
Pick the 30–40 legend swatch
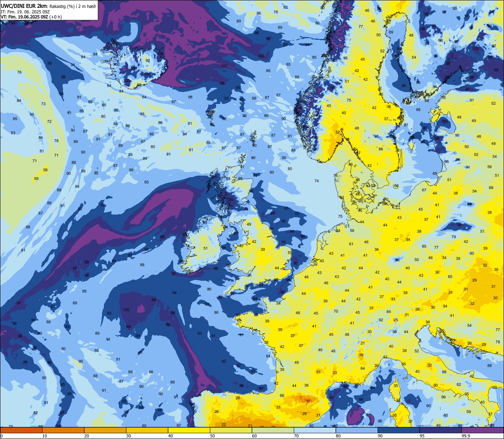(x=147, y=430)
